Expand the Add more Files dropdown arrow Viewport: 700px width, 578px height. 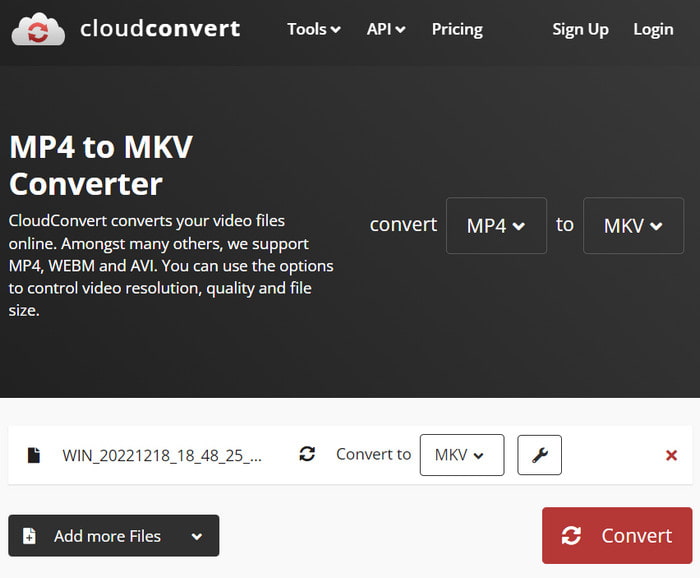pos(197,536)
